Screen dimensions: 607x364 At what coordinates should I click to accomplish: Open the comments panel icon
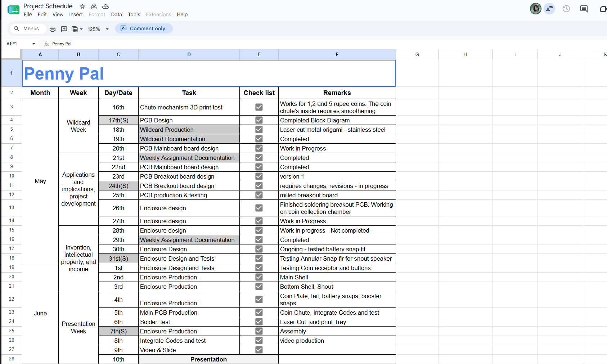[x=584, y=9]
